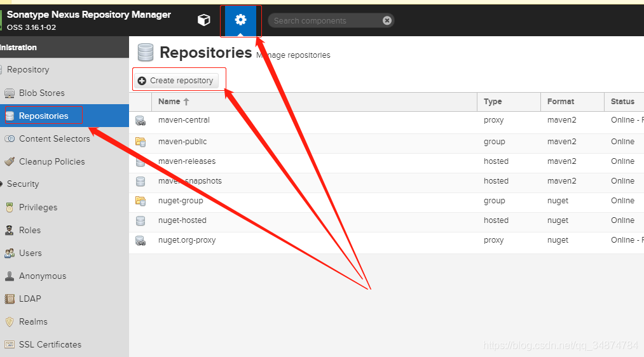The height and width of the screenshot is (357, 644).
Task: Clear the search field with X icon
Action: click(387, 20)
